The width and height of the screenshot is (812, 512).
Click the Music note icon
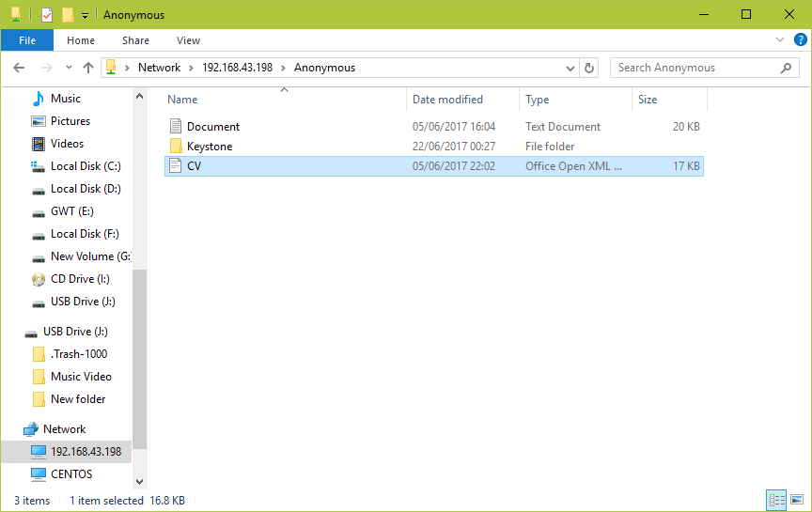tap(39, 99)
